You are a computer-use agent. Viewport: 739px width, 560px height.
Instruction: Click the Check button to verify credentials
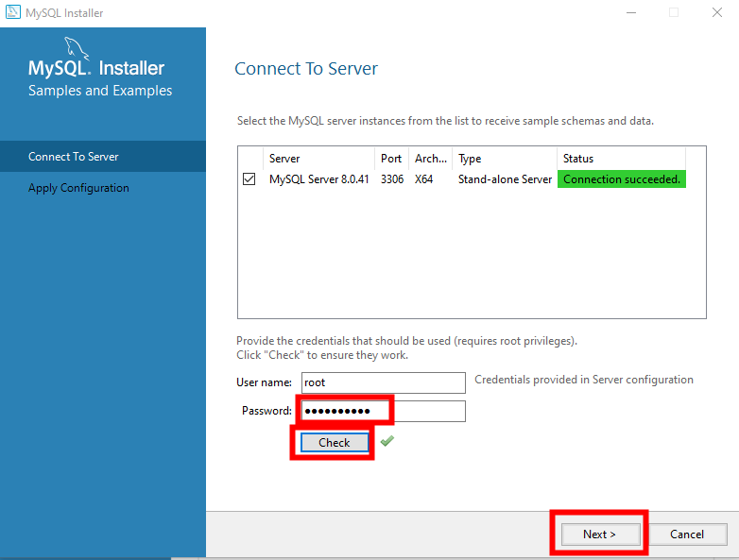click(x=335, y=443)
